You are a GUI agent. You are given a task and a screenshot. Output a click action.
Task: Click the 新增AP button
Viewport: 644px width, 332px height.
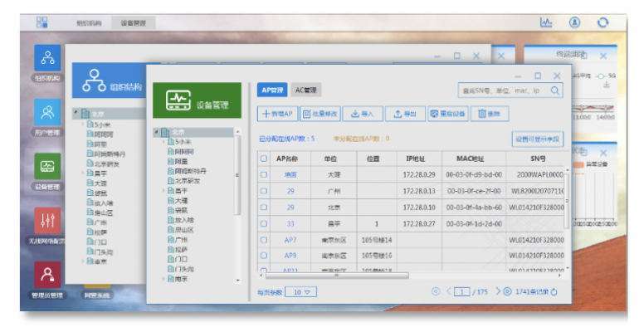pyautogui.click(x=276, y=114)
